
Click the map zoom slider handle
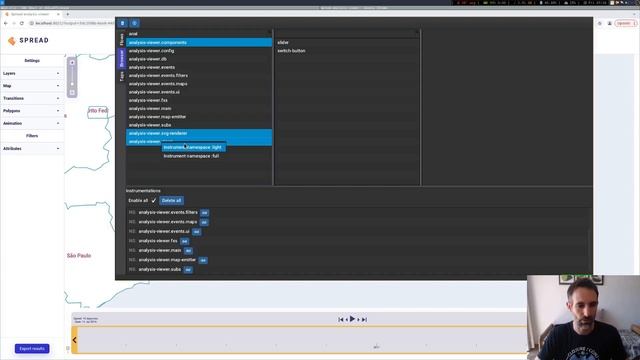point(72,84)
